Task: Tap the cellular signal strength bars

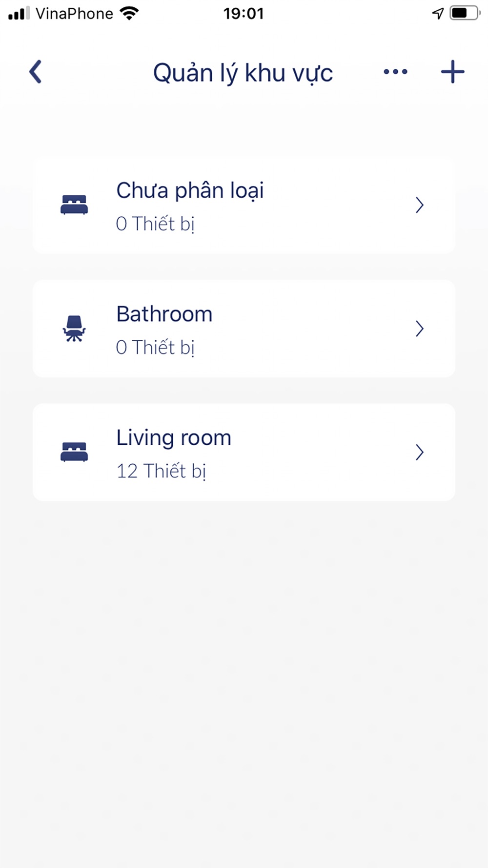Action: [x=19, y=13]
